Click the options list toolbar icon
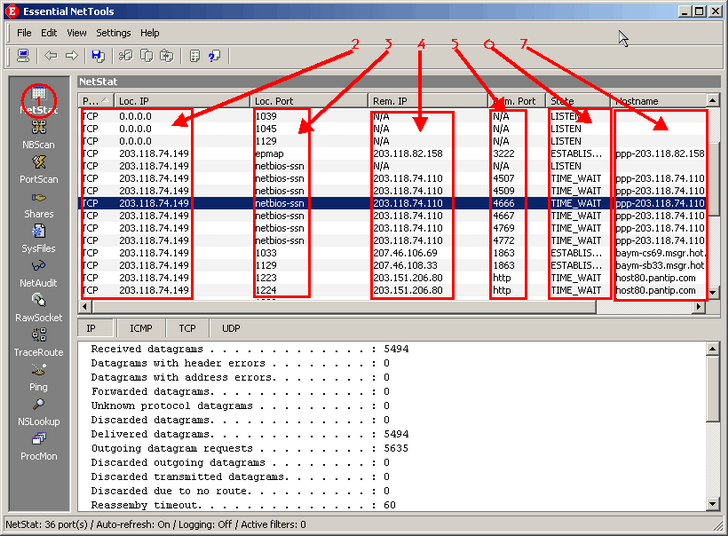The height and width of the screenshot is (536, 728). [195, 56]
